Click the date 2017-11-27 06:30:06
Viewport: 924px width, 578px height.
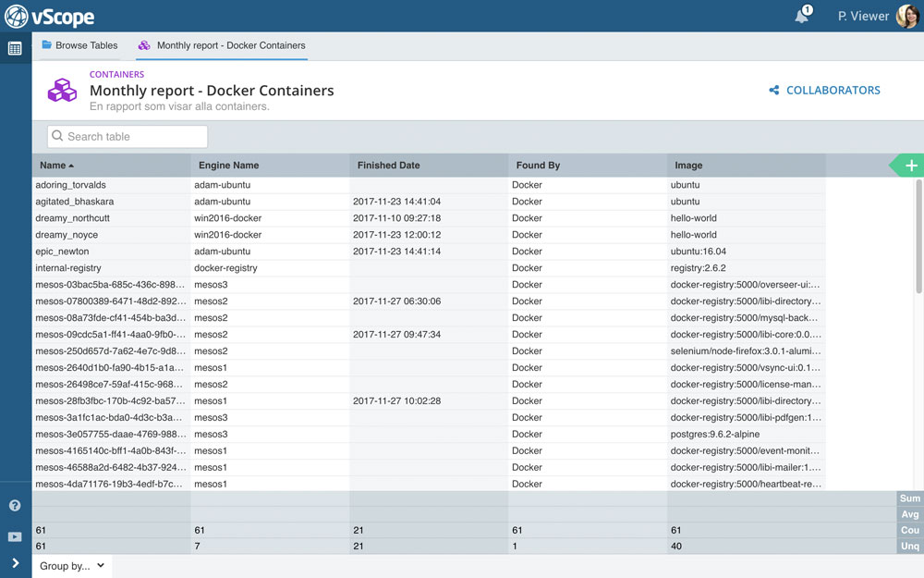[396, 301]
